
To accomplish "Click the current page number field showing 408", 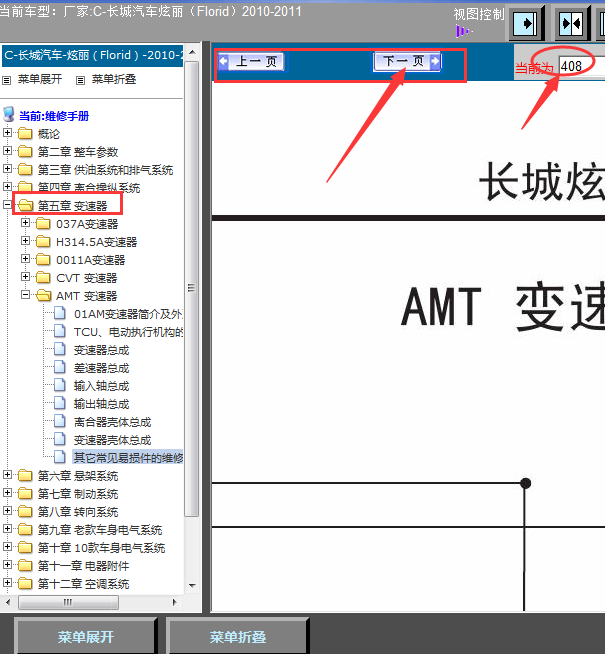I will point(581,66).
